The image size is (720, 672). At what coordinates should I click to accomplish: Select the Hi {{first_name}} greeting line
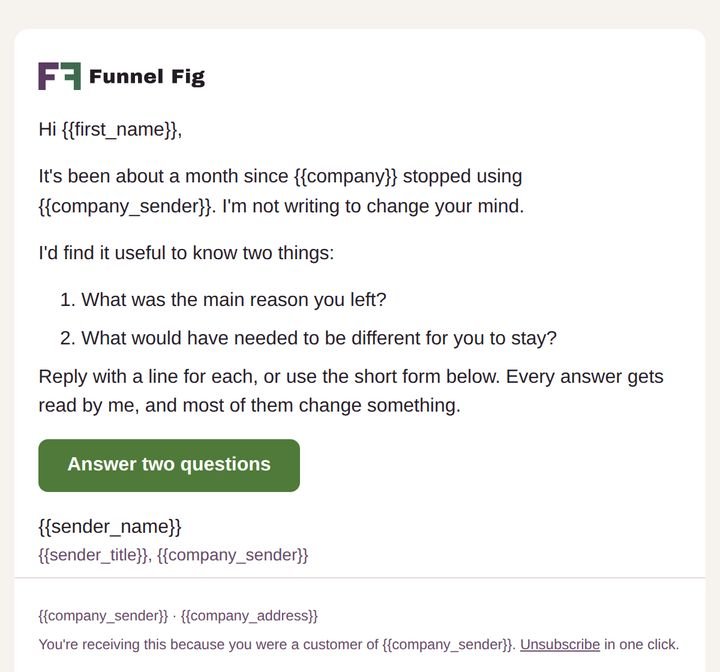(110, 130)
